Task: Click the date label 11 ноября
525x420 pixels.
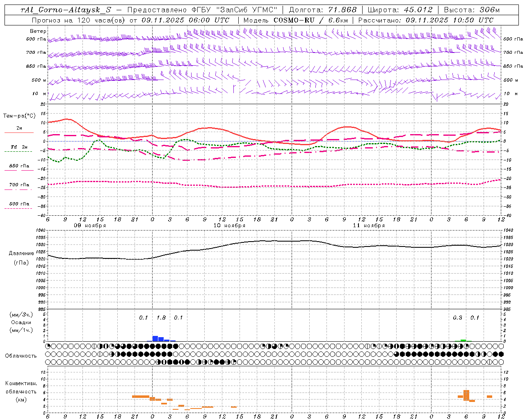Action: 369,226
